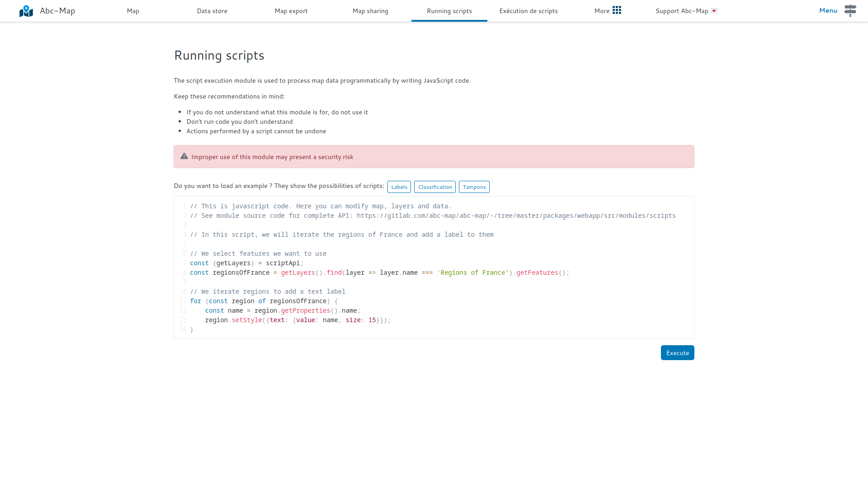This screenshot has width=868, height=488.
Task: Go to Map export
Action: pos(291,11)
